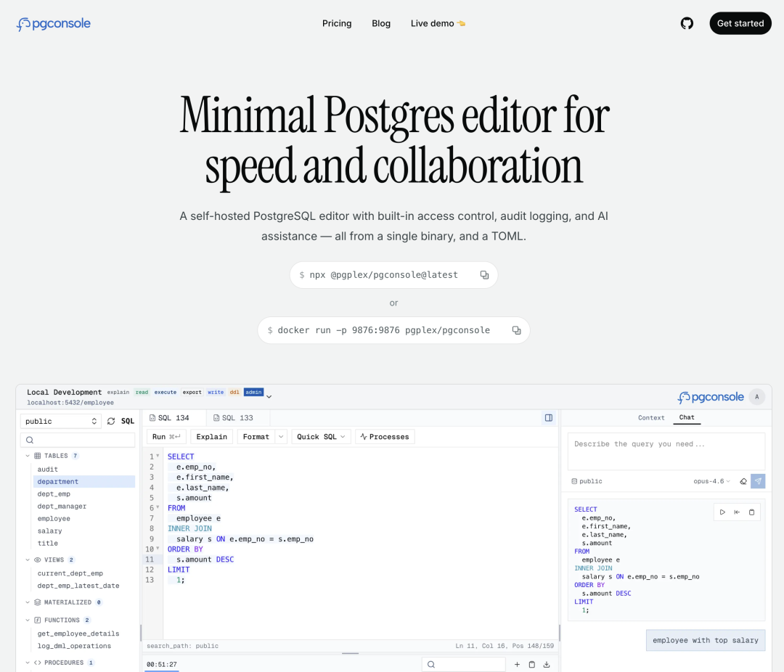The width and height of the screenshot is (784, 672).
Task: Open the Format options dropdown arrow
Action: [281, 437]
